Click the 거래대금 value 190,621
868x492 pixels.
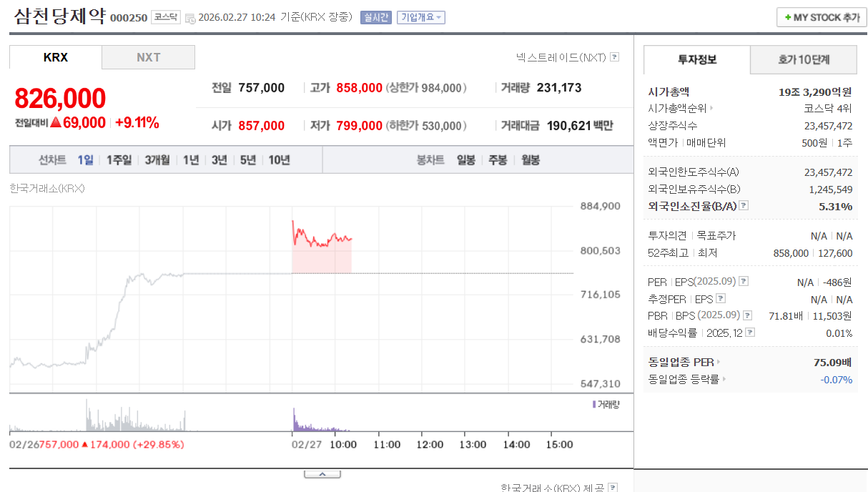point(569,126)
